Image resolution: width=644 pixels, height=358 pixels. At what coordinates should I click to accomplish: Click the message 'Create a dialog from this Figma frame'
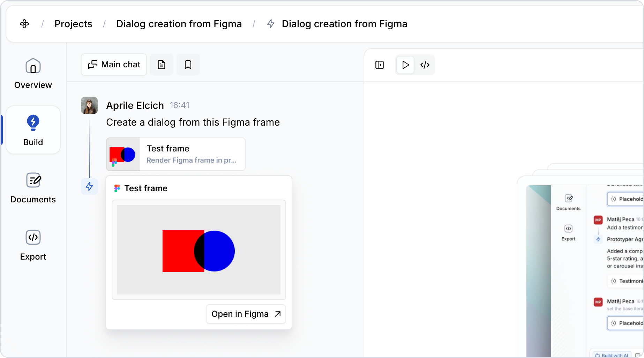pyautogui.click(x=193, y=122)
